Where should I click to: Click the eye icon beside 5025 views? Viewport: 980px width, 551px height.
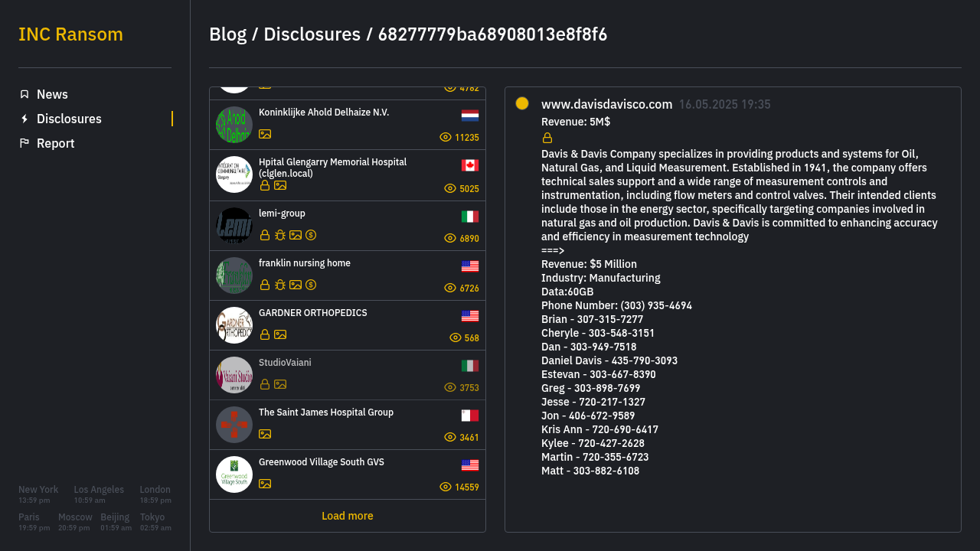tap(450, 188)
